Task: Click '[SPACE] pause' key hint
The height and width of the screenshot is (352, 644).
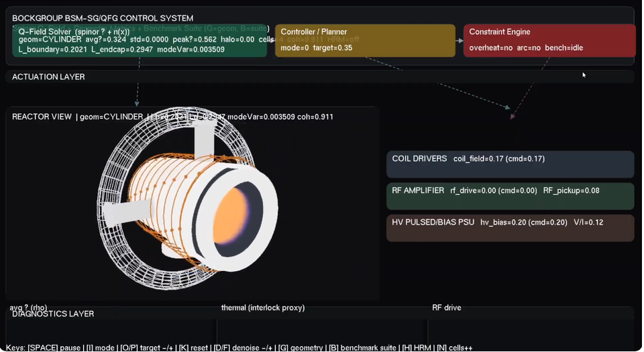Action: click(54, 348)
